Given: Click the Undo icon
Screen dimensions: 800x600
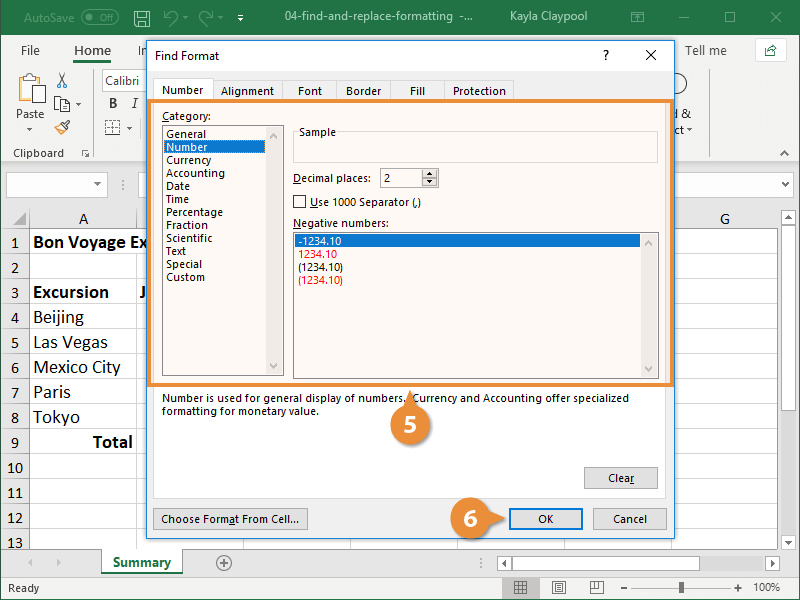Looking at the screenshot, I should tap(172, 18).
